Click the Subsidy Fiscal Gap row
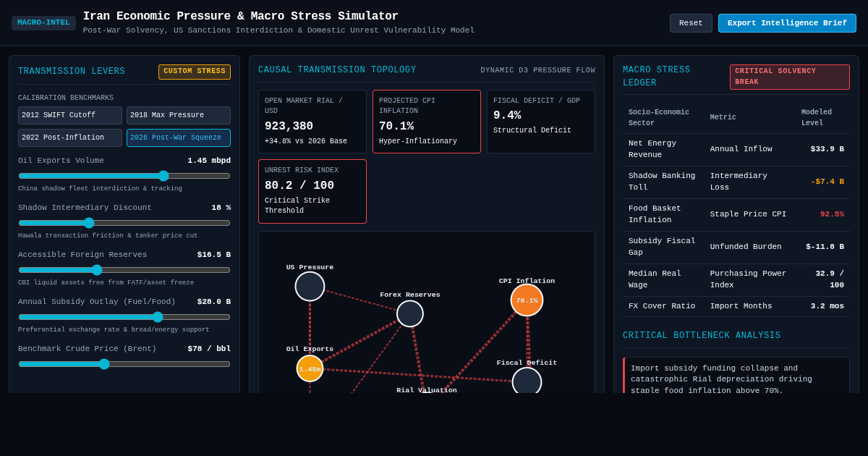868x456 pixels. coord(736,248)
